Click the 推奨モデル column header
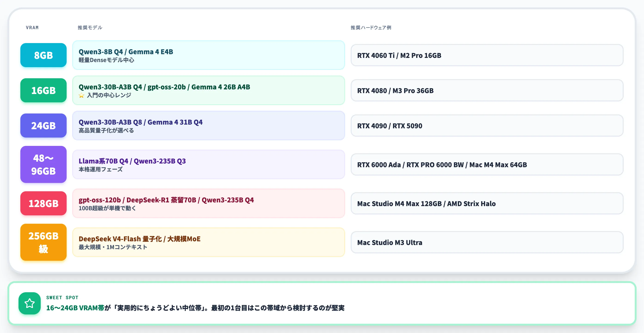The width and height of the screenshot is (644, 333). (x=90, y=28)
